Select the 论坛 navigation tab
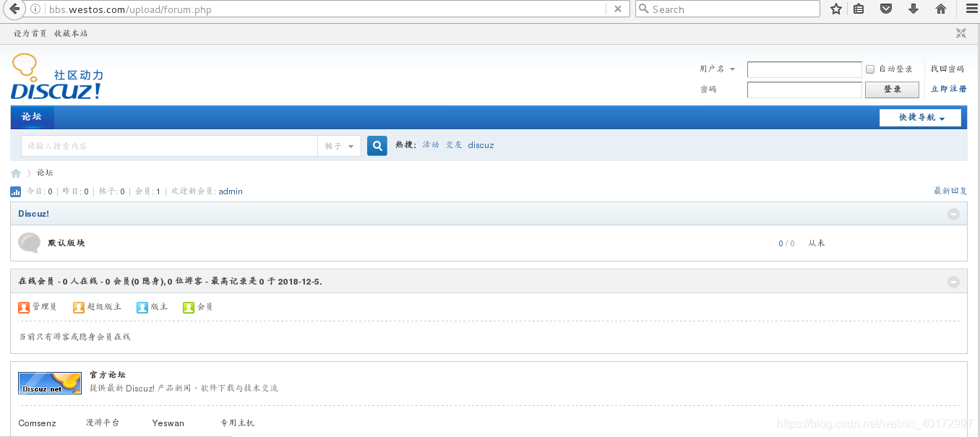 32,117
